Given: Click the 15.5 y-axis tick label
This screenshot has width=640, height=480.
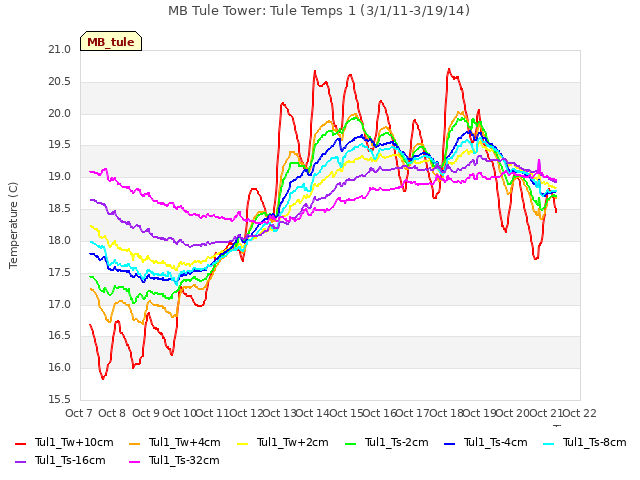Looking at the screenshot, I should [x=60, y=399].
